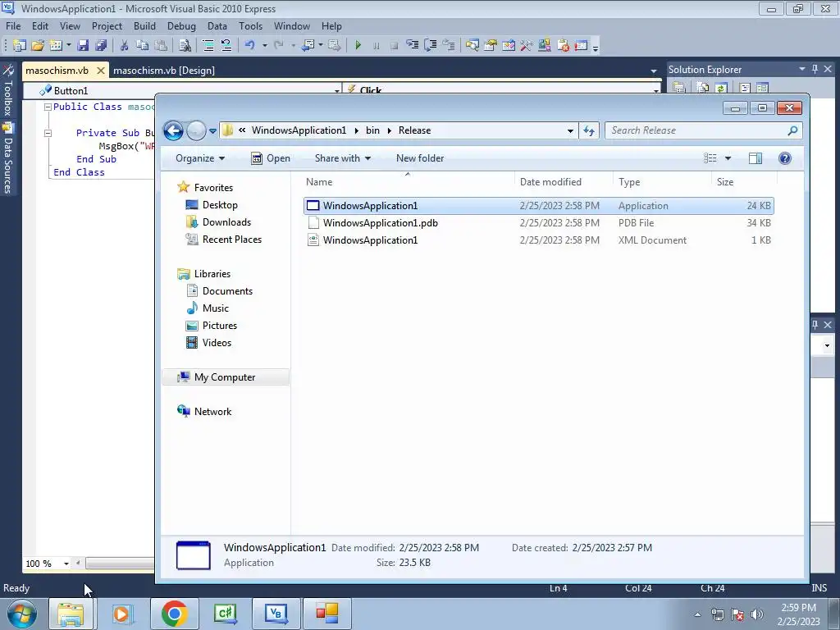Click View Code icon in Solution Explorer

[744, 87]
